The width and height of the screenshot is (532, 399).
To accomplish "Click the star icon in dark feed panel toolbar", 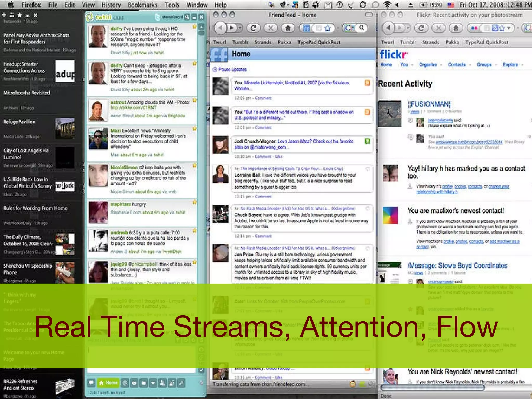I will (20, 15).
